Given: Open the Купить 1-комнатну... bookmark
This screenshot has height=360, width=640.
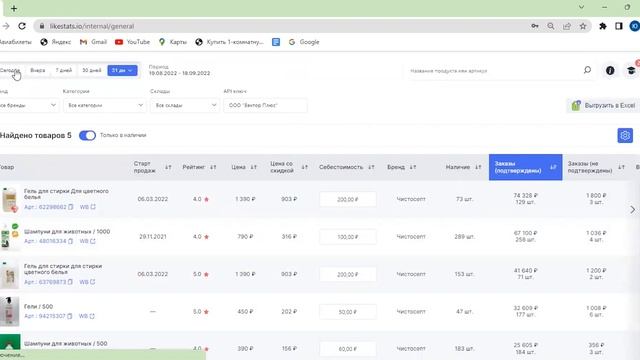Looking at the screenshot, I should pos(229,42).
